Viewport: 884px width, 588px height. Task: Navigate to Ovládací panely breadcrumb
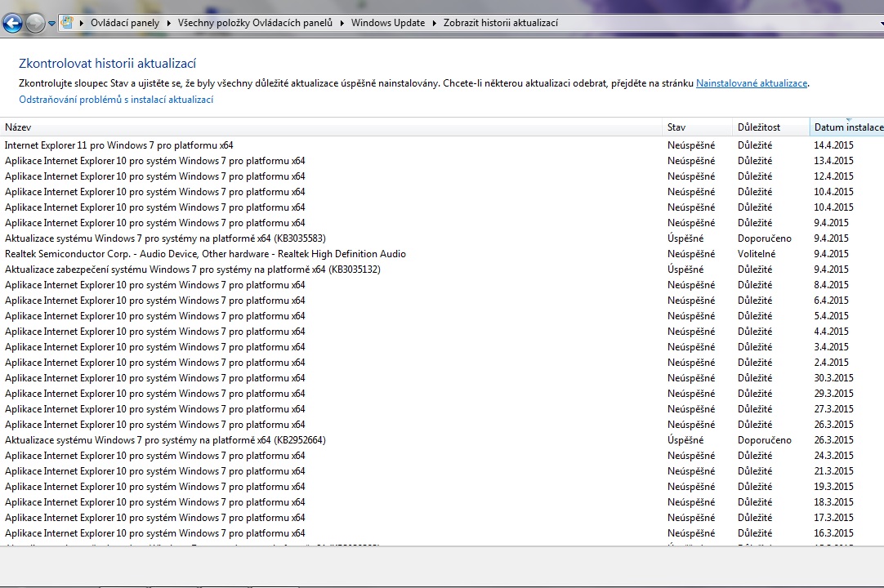[125, 23]
